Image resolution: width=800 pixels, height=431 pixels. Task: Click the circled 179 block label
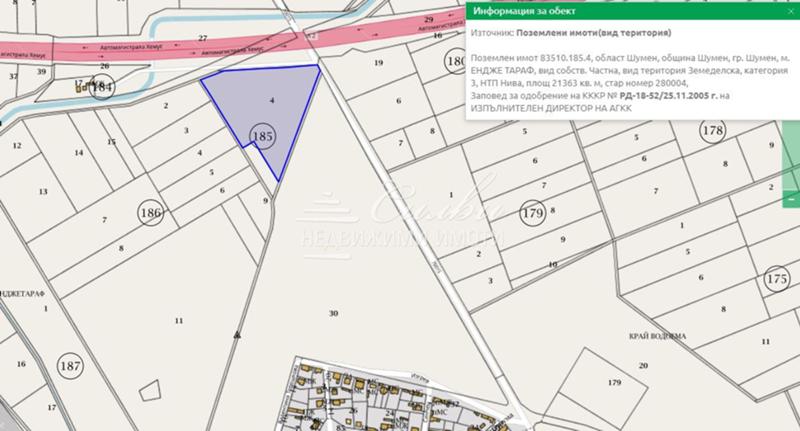[531, 213]
